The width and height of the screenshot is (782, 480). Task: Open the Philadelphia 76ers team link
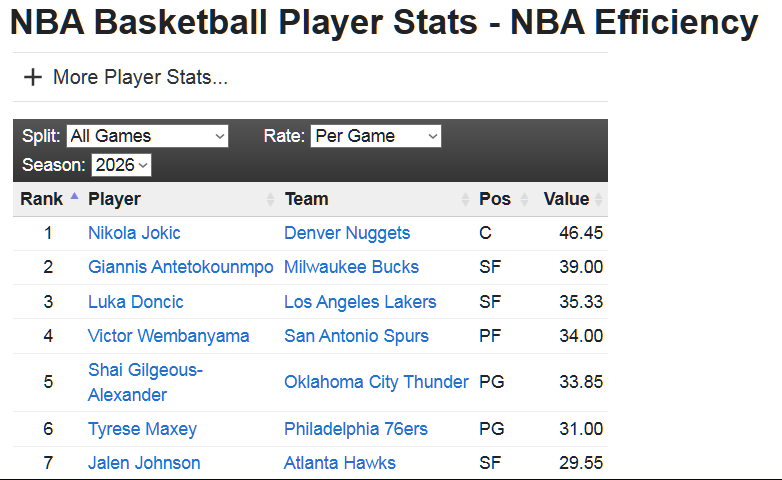pos(356,429)
